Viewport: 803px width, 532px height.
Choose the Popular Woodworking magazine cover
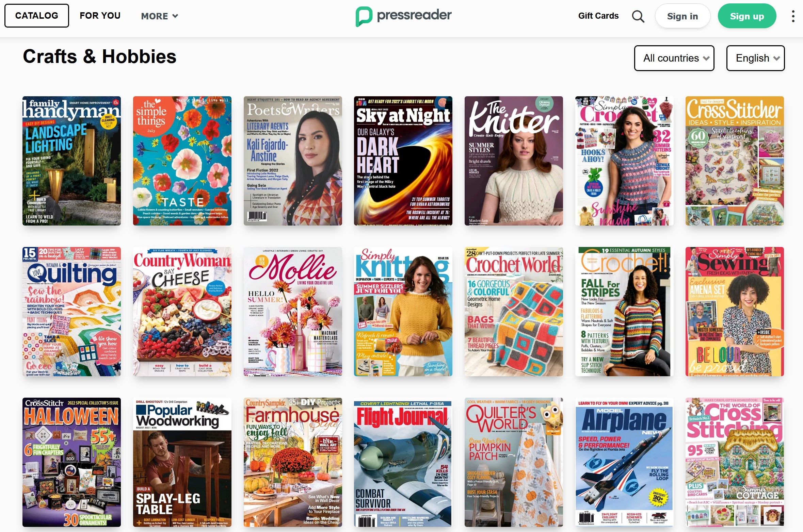(x=182, y=462)
